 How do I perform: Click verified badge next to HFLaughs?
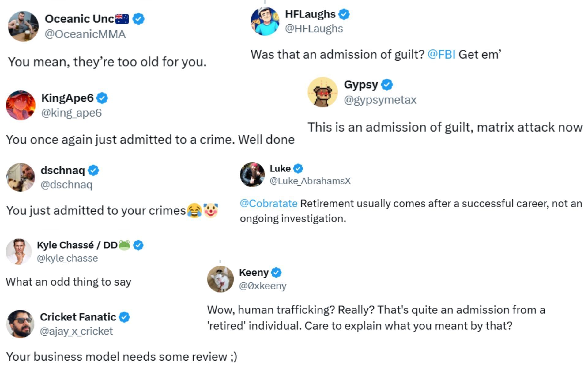point(344,14)
